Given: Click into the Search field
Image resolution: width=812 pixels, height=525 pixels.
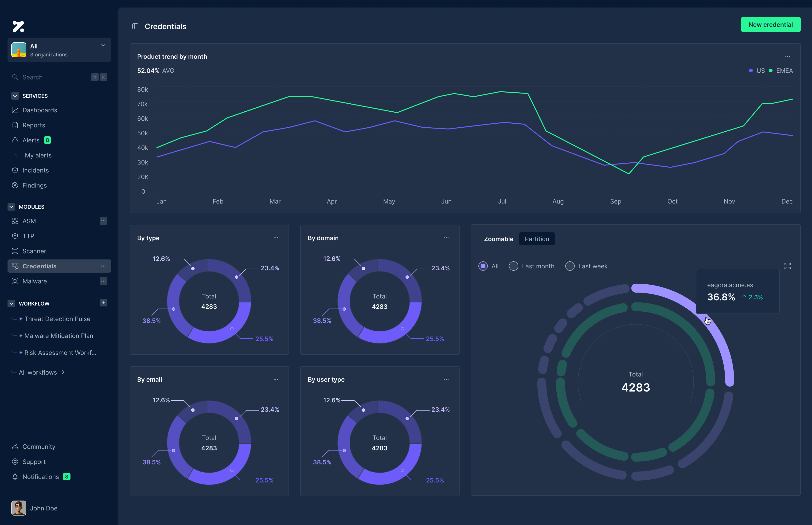Looking at the screenshot, I should pos(59,77).
